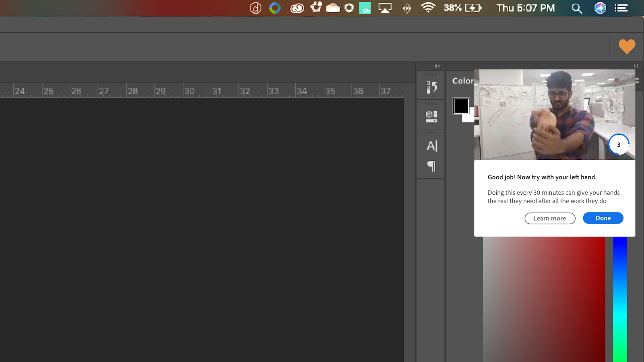Viewport: 644px width, 362px height.
Task: Click the black foreground color swatch
Action: point(461,106)
